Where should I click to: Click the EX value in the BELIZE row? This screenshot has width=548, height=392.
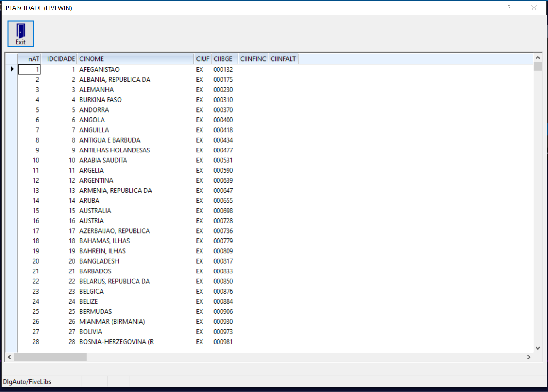point(200,301)
